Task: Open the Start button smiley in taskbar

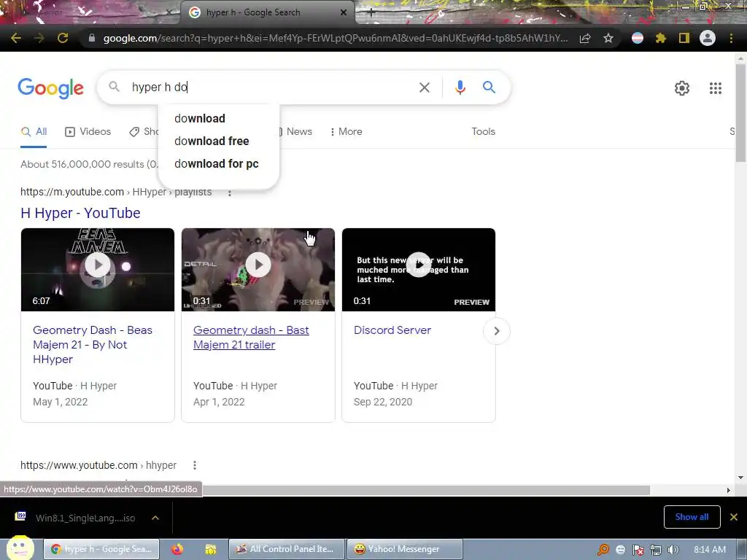Action: 20,548
